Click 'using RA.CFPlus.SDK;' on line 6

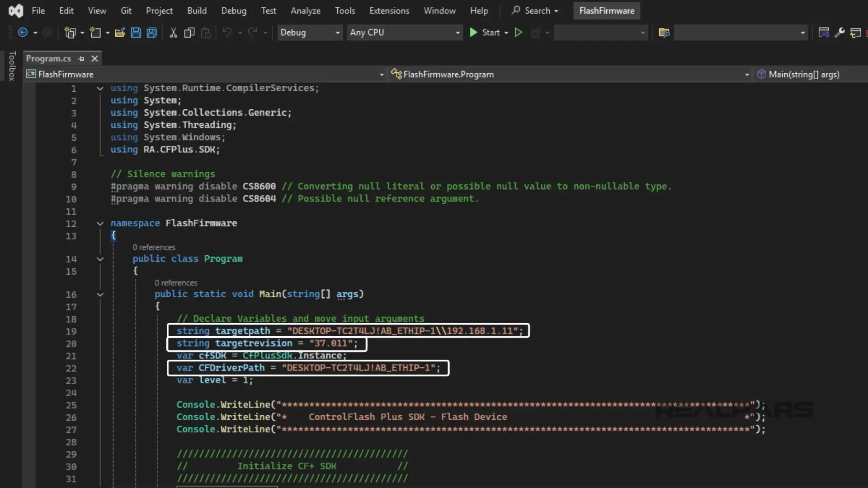click(x=165, y=150)
